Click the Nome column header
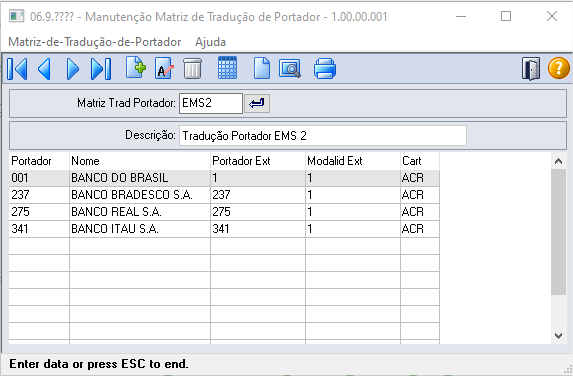The width and height of the screenshot is (573, 376). [140, 161]
